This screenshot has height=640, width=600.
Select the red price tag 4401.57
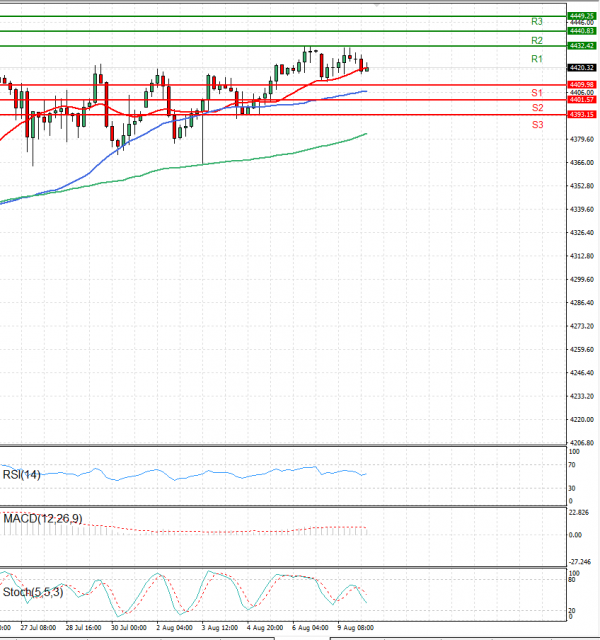(582, 100)
